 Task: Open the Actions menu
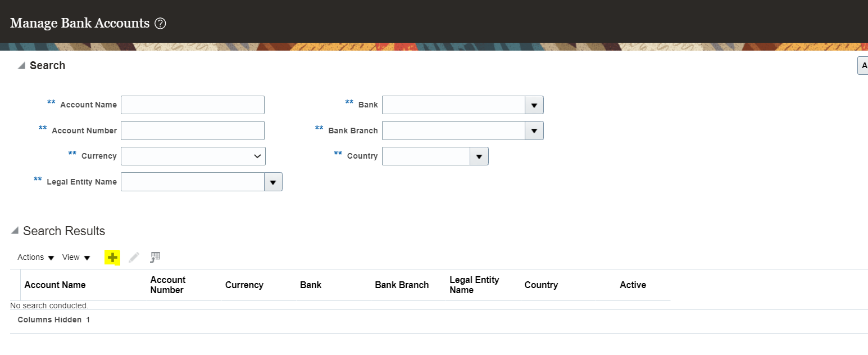pos(35,258)
